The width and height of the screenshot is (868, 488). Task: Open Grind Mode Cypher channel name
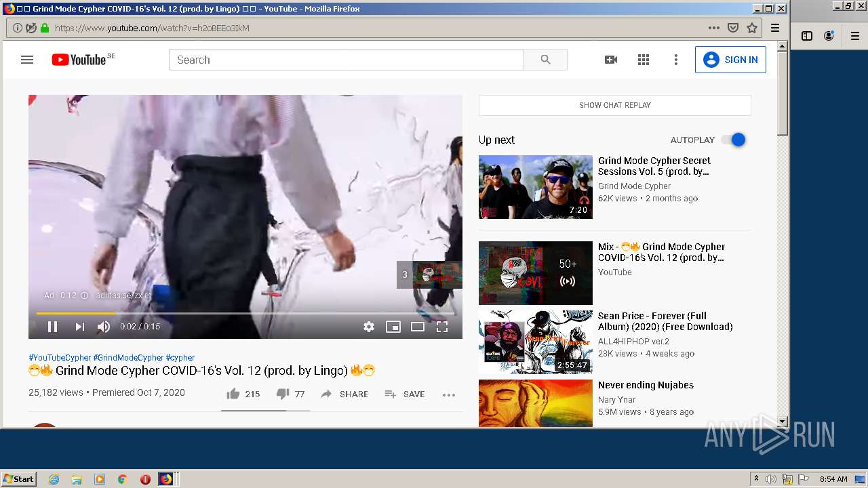tap(634, 186)
